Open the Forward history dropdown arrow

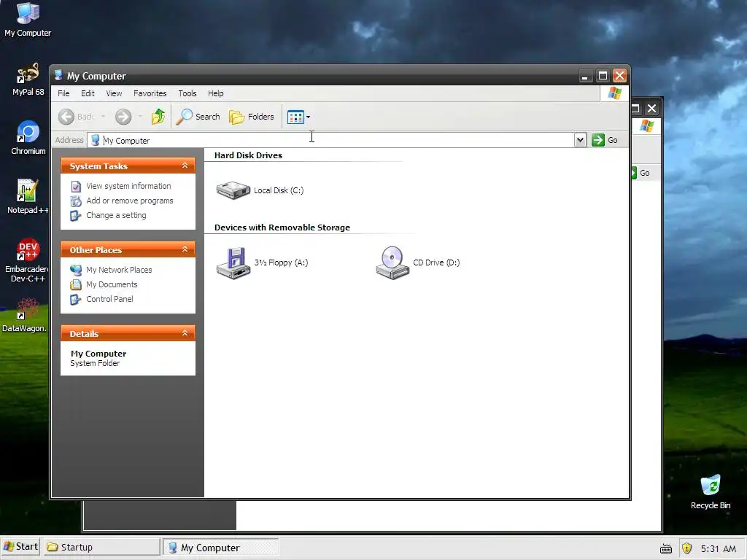tap(140, 117)
